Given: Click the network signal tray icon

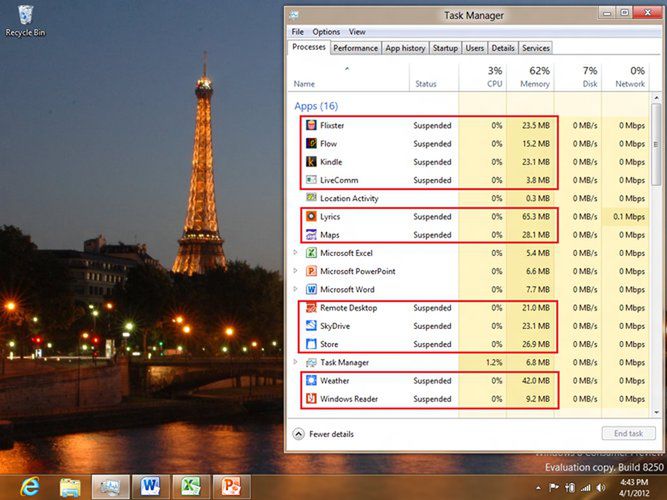Looking at the screenshot, I should pos(586,488).
